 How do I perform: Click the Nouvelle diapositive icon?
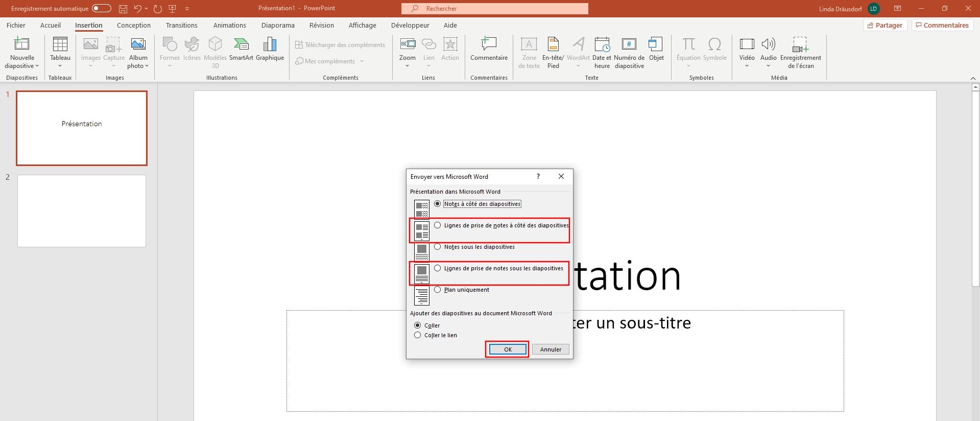[22, 44]
